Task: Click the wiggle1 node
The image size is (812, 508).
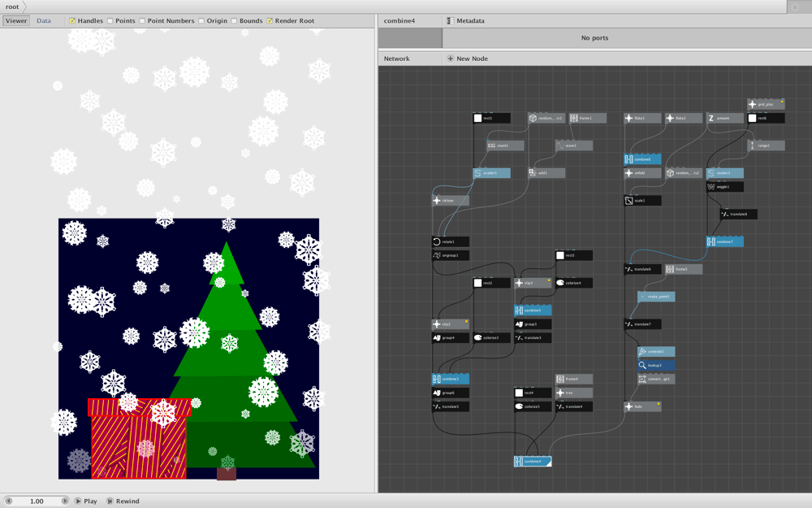Action: (725, 187)
